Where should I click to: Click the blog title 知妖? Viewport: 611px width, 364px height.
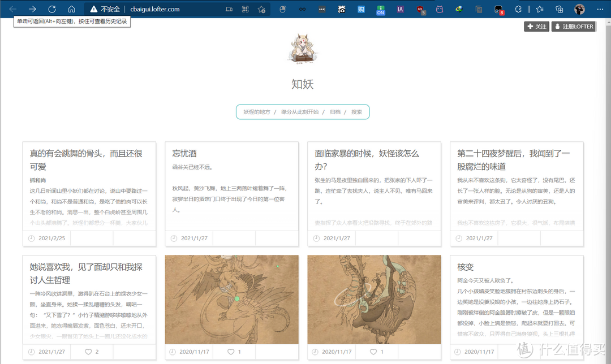[x=302, y=84]
